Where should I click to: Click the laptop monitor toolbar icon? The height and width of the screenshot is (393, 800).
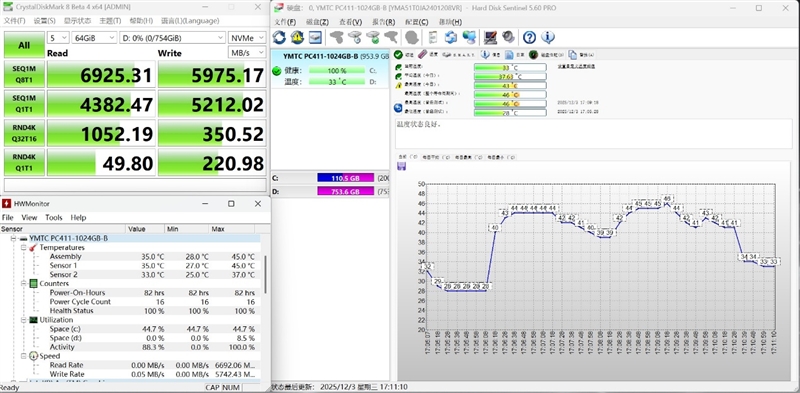490,37
